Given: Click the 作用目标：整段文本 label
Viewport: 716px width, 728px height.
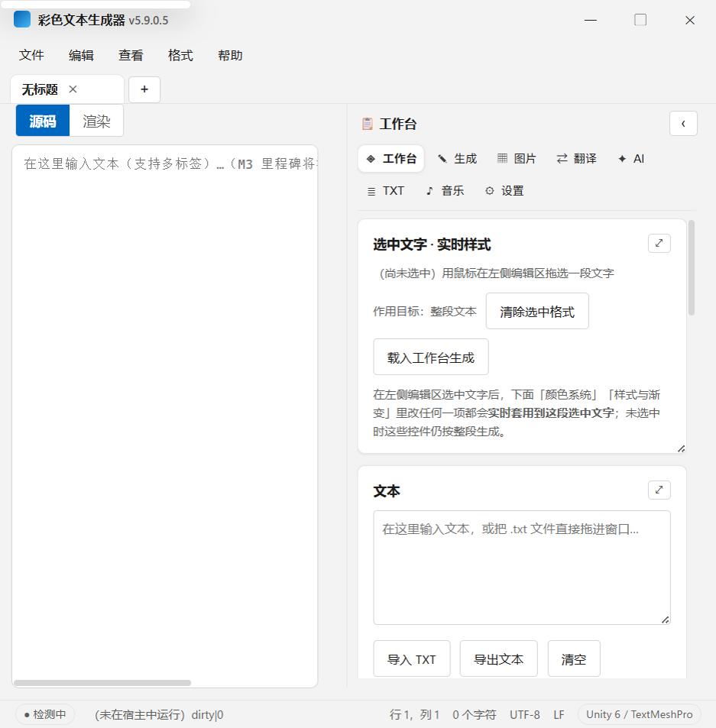Looking at the screenshot, I should [x=425, y=311].
